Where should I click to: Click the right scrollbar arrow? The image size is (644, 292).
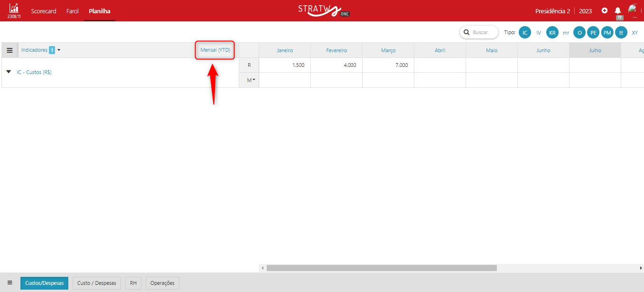coord(641,268)
